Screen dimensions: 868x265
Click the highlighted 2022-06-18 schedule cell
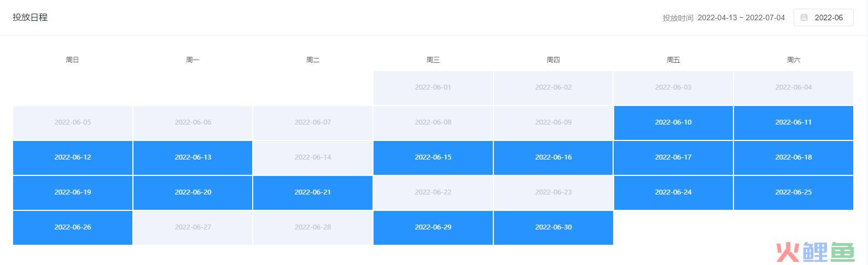click(794, 157)
